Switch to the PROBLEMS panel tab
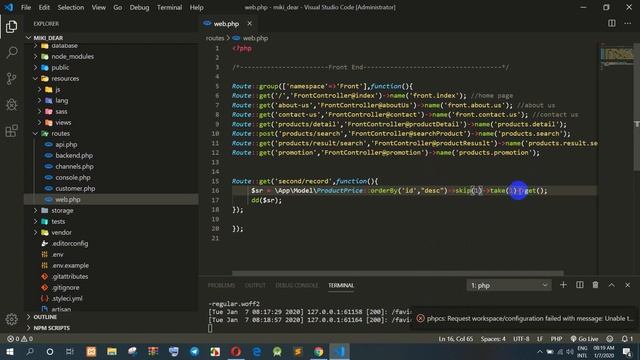The width and height of the screenshot is (640, 360). [221, 285]
